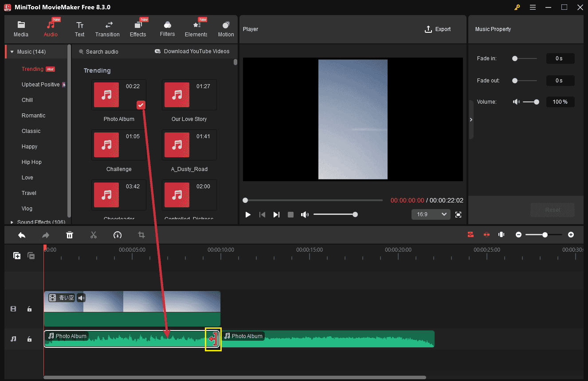Click the scissors split icon
The height and width of the screenshot is (381, 588).
(x=94, y=235)
